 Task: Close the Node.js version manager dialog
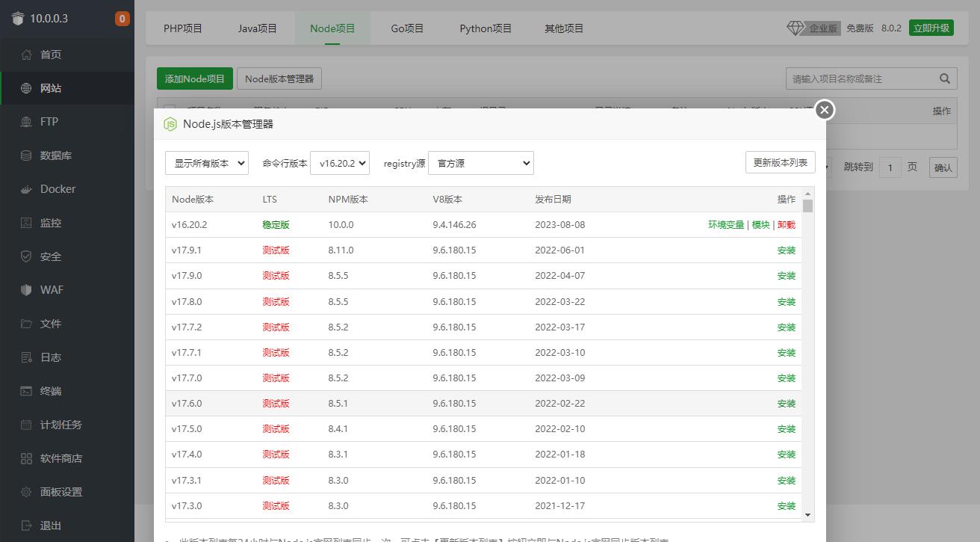[x=824, y=110]
